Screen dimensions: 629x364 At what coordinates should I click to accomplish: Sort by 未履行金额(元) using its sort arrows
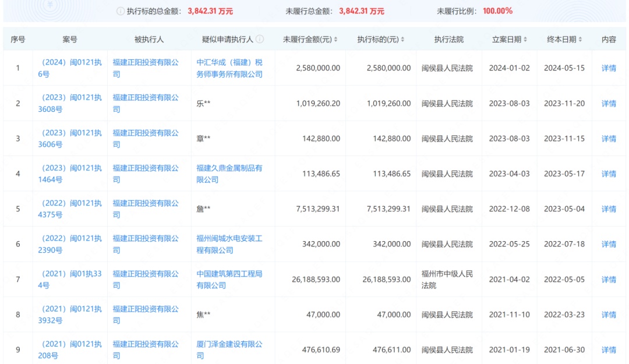(335, 40)
